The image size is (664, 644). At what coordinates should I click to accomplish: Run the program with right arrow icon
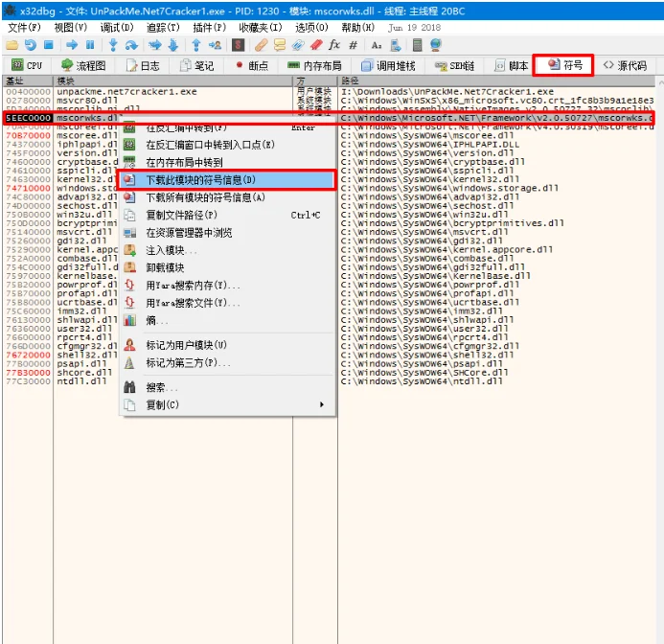point(72,44)
